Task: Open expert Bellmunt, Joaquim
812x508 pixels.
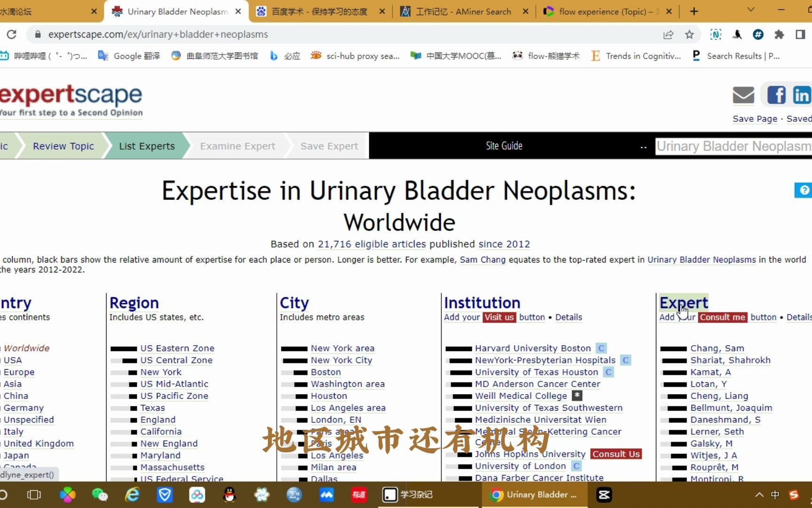Action: pos(731,408)
